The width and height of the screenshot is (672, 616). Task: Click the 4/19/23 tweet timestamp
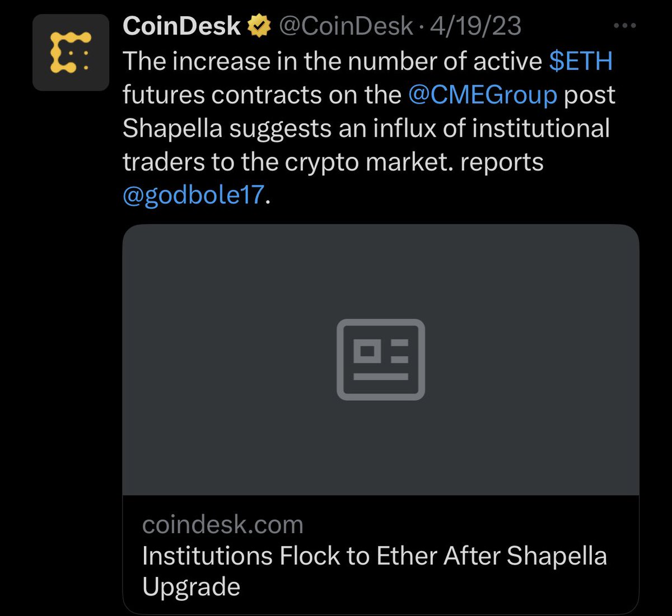click(x=475, y=26)
